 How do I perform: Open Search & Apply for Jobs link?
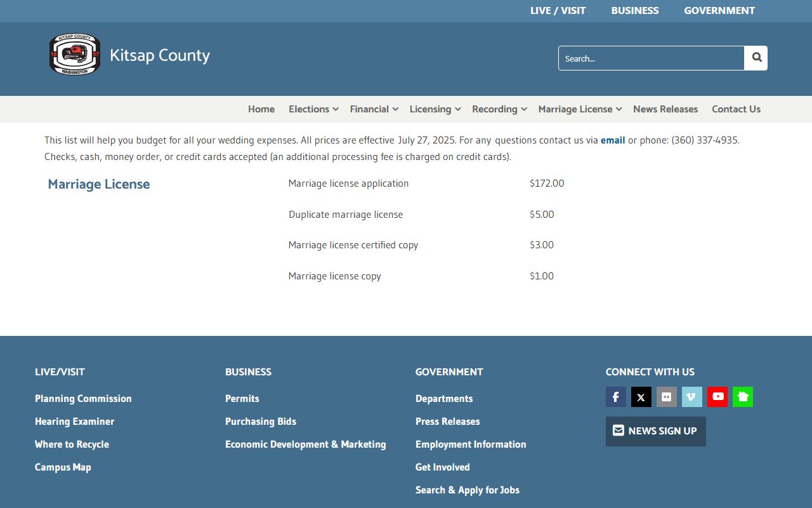[468, 490]
